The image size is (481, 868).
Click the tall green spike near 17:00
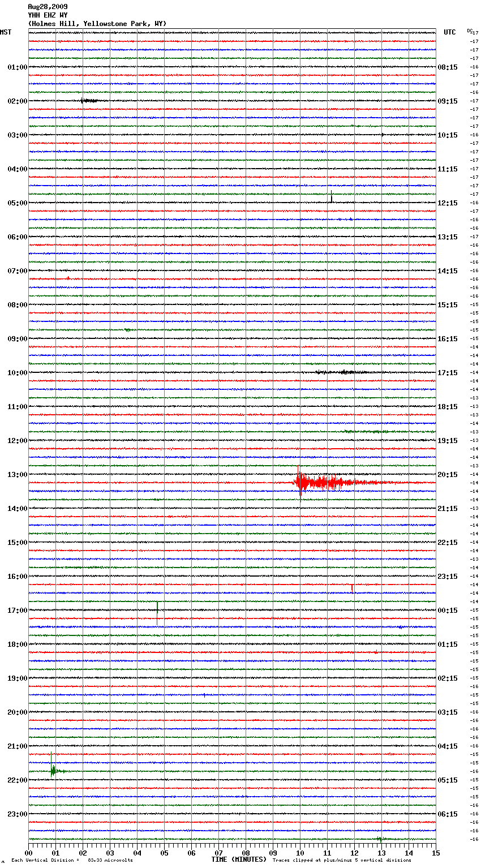(157, 613)
